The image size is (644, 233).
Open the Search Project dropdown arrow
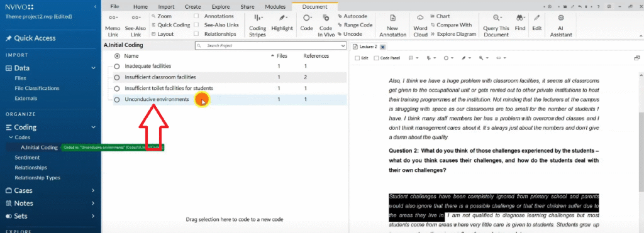(343, 46)
